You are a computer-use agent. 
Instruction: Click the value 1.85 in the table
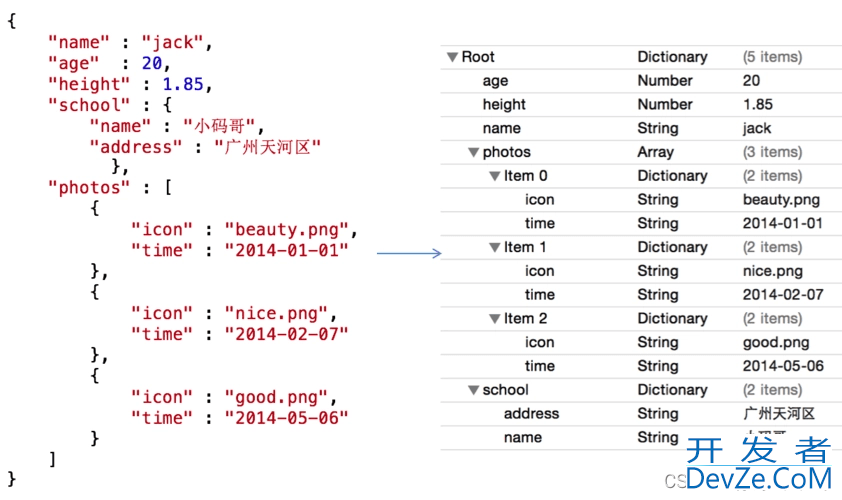click(758, 104)
